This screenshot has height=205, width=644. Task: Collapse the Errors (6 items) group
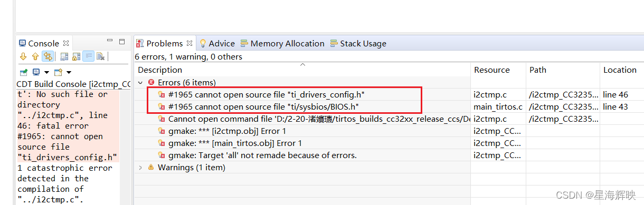140,82
